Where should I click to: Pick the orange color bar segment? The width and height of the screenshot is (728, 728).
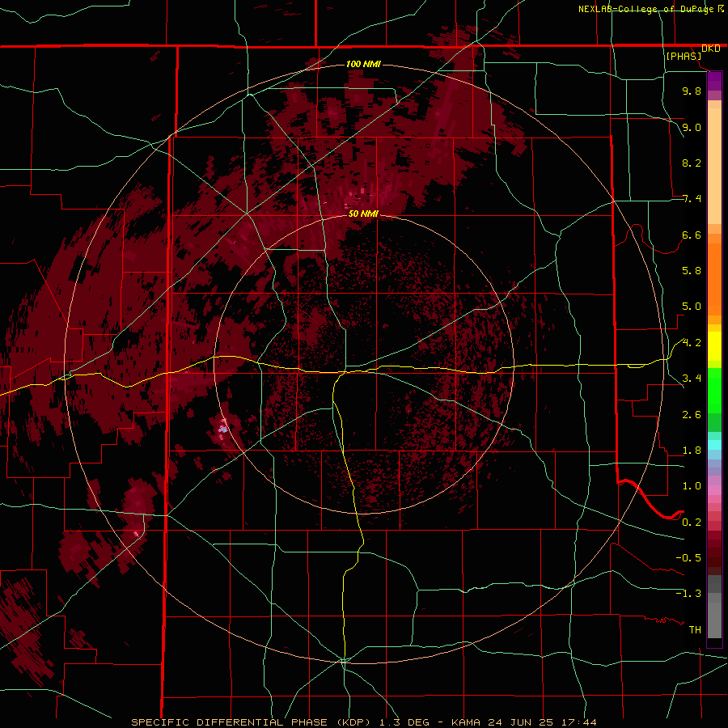[x=714, y=280]
